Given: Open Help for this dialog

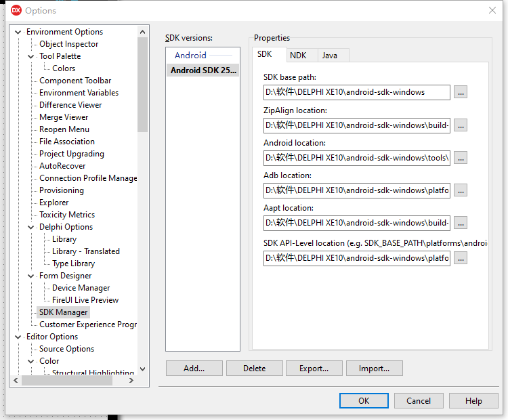Looking at the screenshot, I should pos(473,401).
